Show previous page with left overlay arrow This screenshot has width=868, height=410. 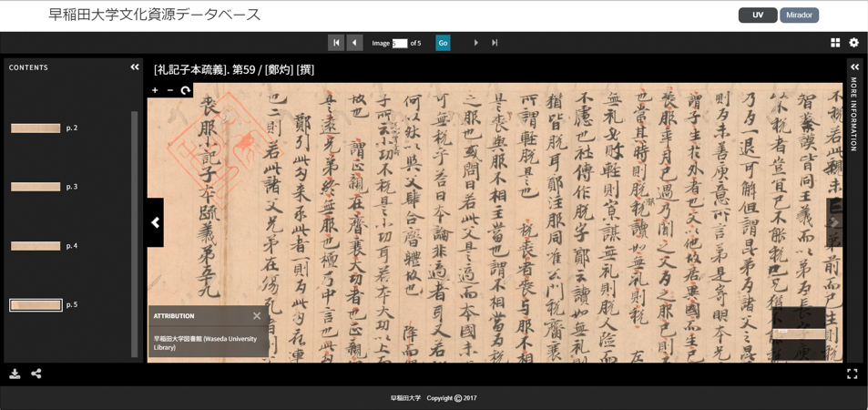[156, 222]
